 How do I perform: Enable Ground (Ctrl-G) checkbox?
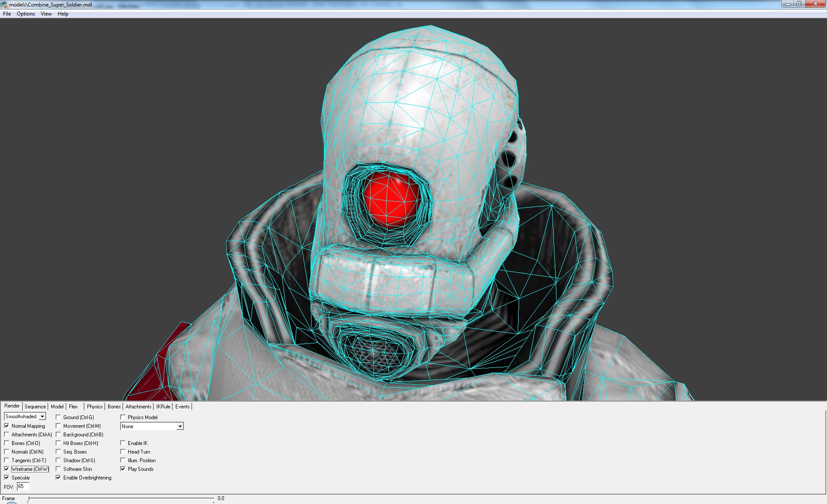59,417
